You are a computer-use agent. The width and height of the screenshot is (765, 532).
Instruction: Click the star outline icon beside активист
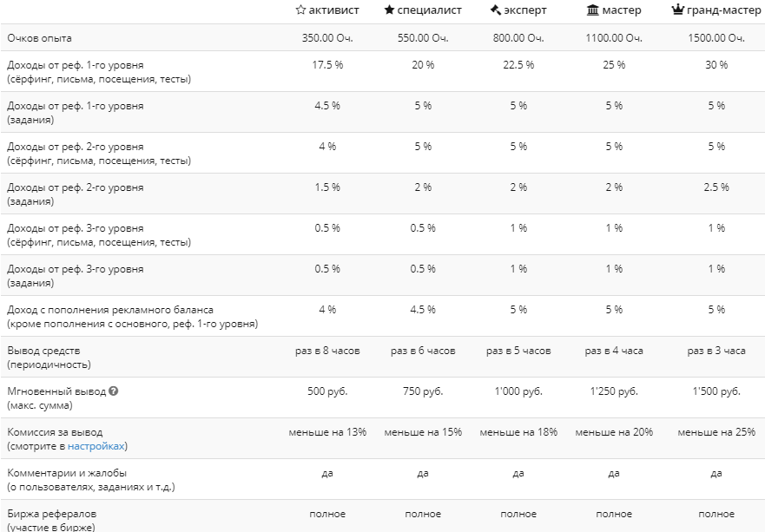click(x=300, y=10)
